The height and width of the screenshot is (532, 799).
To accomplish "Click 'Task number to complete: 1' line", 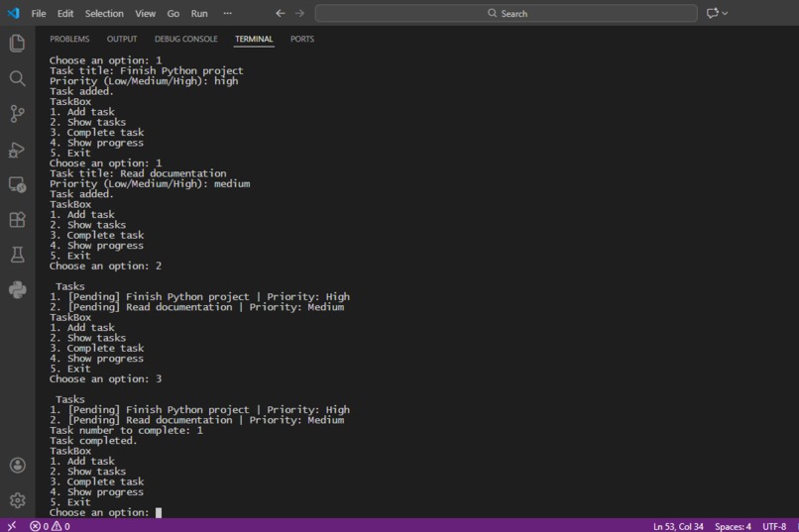I will pyautogui.click(x=126, y=431).
